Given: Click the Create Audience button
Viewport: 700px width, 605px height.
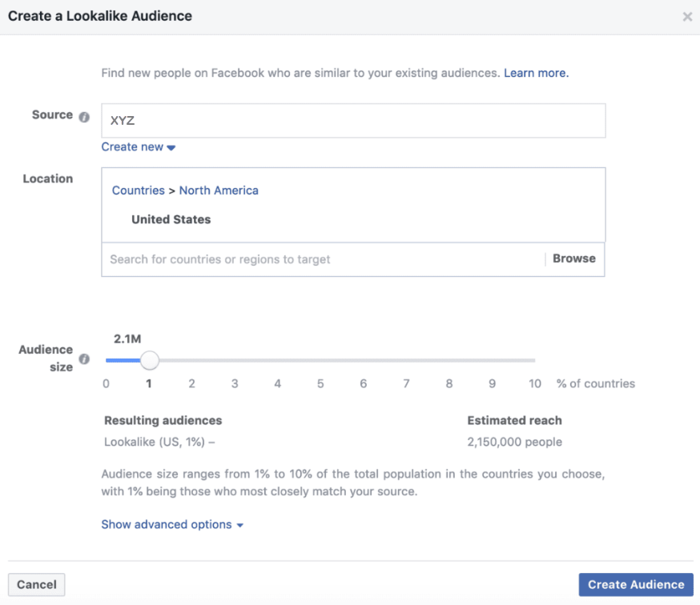Looking at the screenshot, I should pos(635,584).
